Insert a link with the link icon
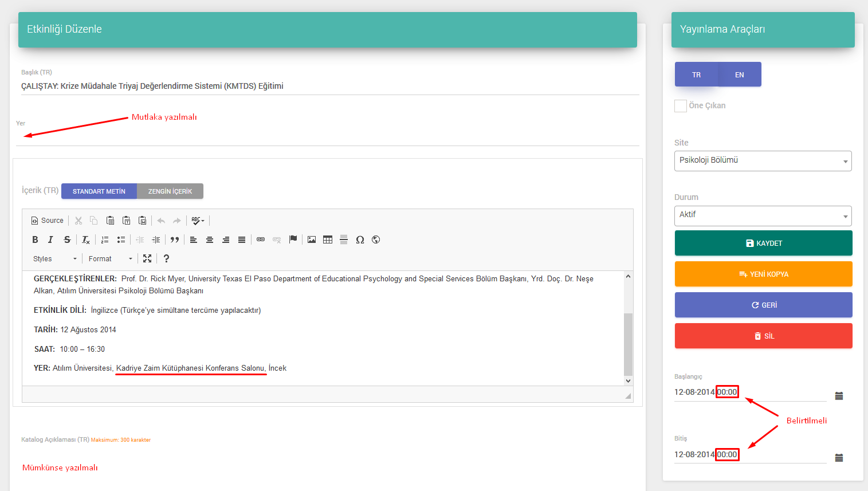This screenshot has width=868, height=491. pos(261,239)
